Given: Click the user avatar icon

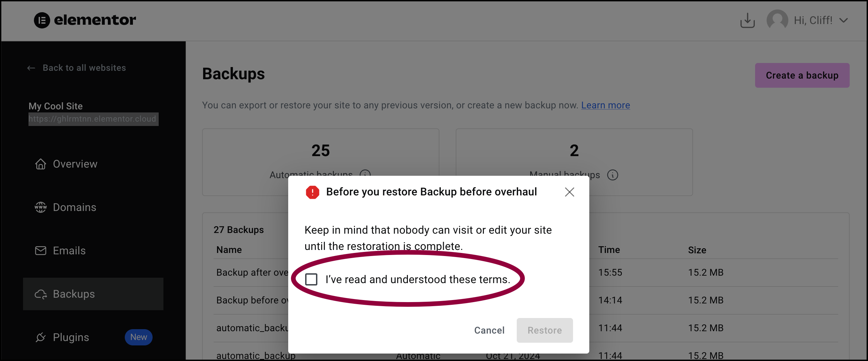Looking at the screenshot, I should coord(777,20).
